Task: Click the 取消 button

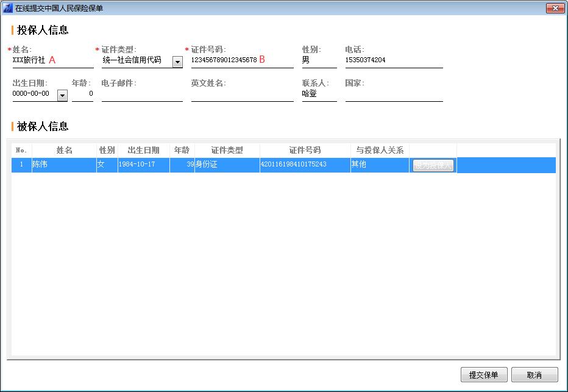Action: pos(534,375)
